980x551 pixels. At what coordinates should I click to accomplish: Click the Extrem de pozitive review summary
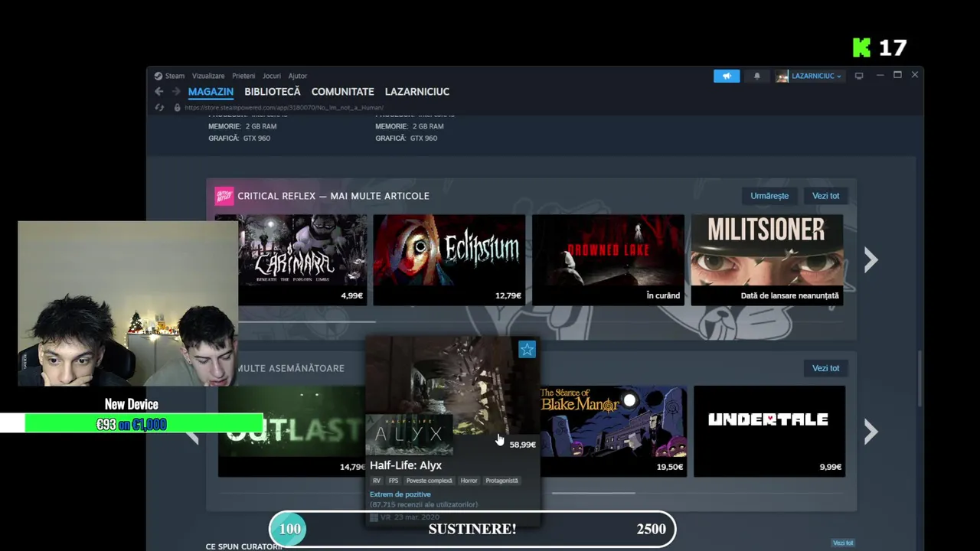click(400, 494)
